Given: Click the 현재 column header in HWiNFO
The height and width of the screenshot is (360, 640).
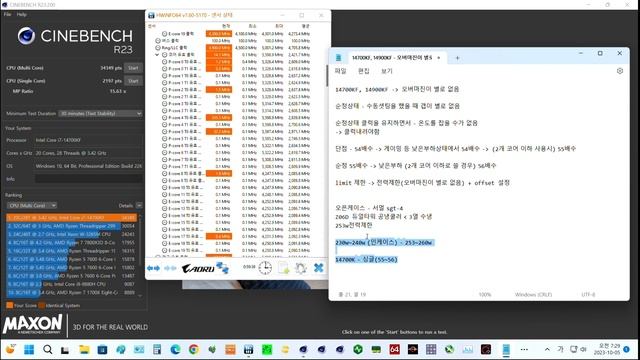Looking at the screenshot, I should pos(226,26).
